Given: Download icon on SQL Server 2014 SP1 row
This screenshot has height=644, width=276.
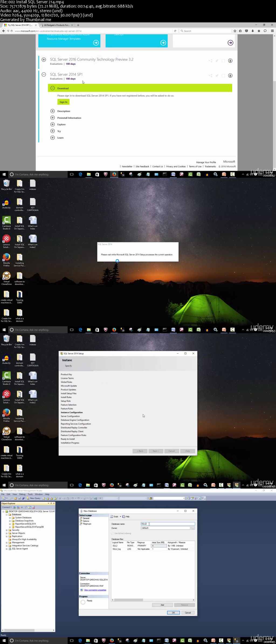Looking at the screenshot, I should tap(230, 76).
